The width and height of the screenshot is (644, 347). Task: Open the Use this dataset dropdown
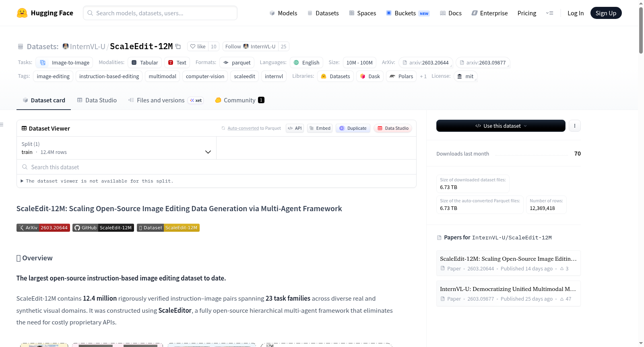click(x=501, y=126)
